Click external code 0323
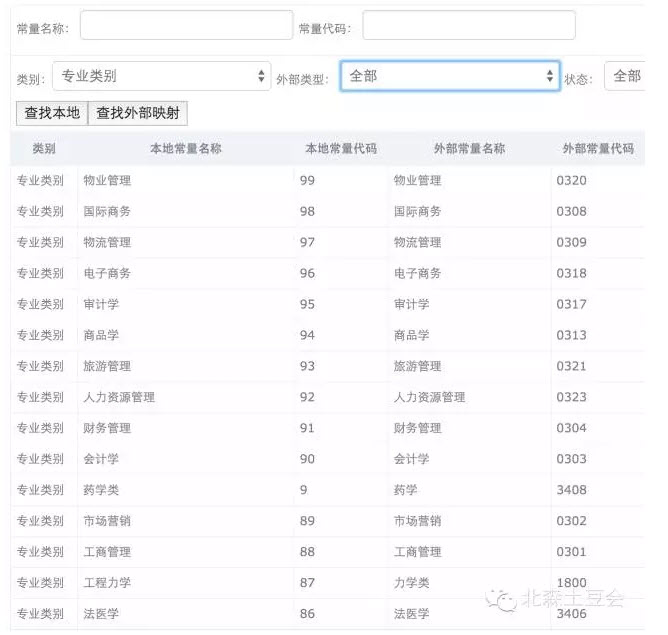The image size is (668, 635). 571,397
